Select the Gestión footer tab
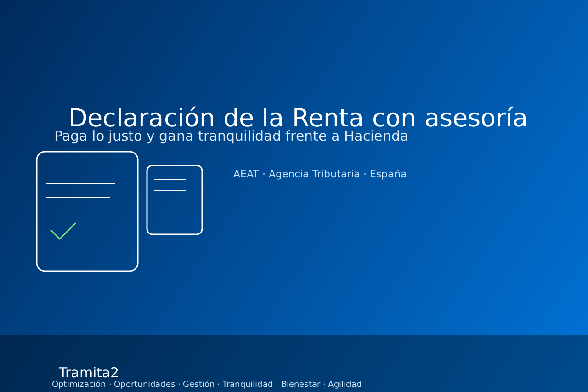The width and height of the screenshot is (588, 392). coord(198,384)
